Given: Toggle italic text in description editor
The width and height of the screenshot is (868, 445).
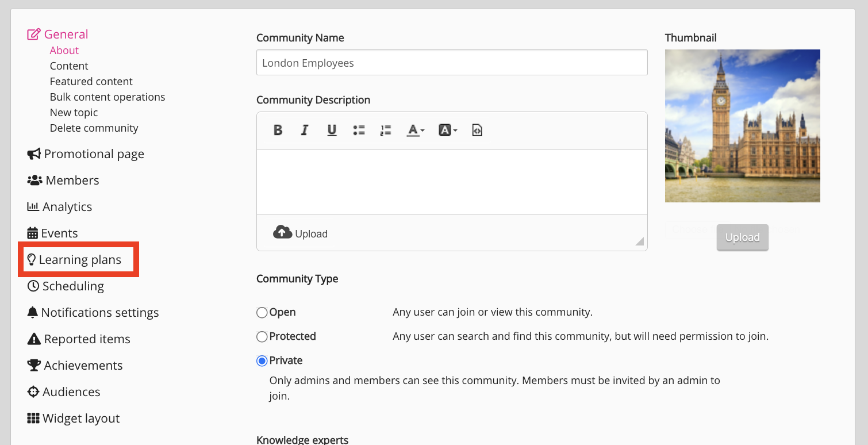Looking at the screenshot, I should [305, 131].
